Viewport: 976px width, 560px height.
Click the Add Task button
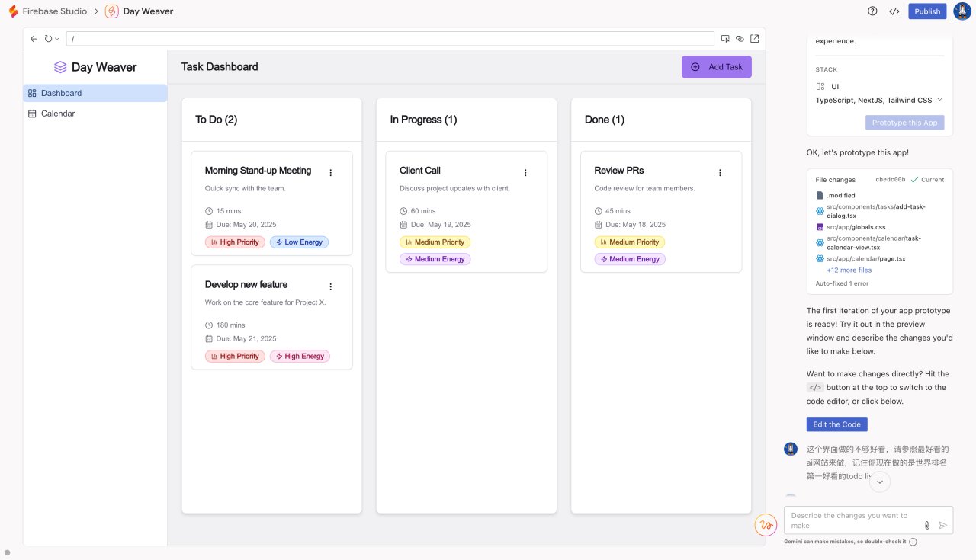pos(716,67)
